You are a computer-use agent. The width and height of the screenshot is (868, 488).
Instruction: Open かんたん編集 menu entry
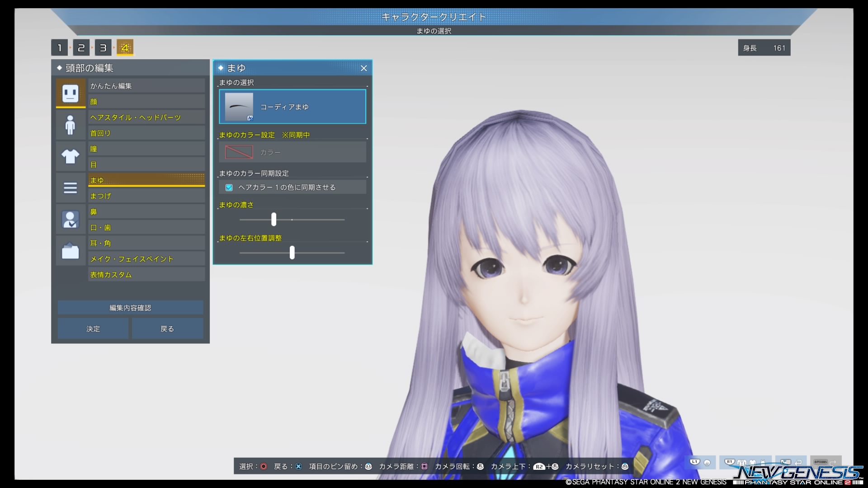[x=146, y=86]
